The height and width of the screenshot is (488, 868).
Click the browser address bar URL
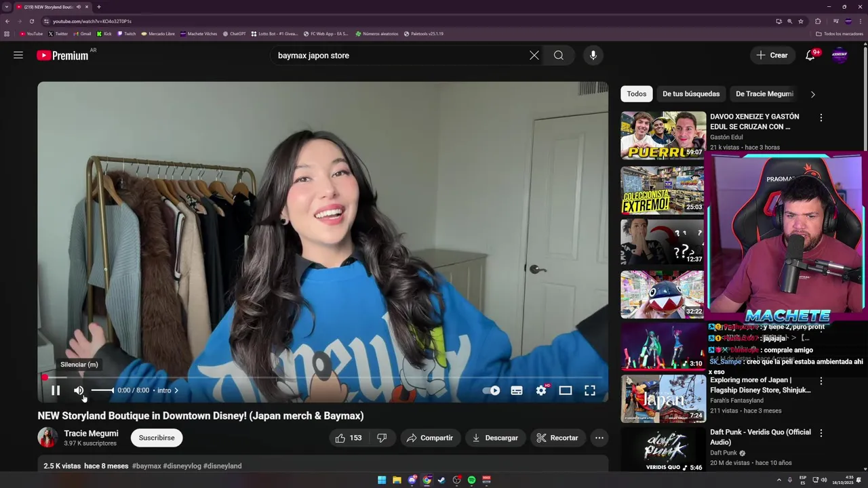92,21
